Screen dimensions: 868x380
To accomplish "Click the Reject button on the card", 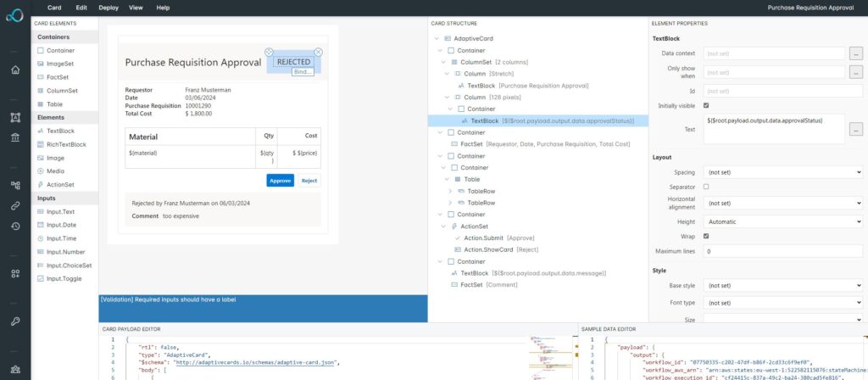I will pos(309,181).
